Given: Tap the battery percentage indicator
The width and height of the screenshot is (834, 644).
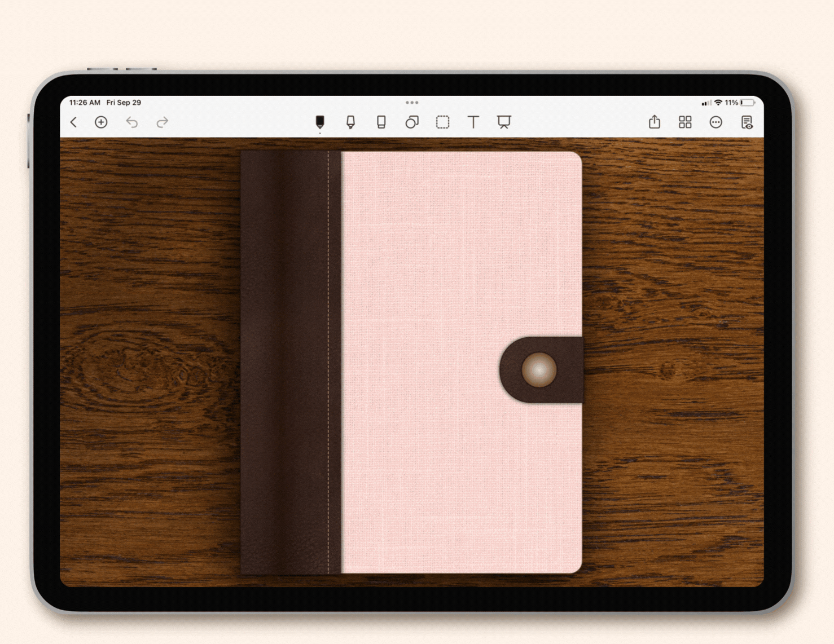Looking at the screenshot, I should (x=732, y=103).
